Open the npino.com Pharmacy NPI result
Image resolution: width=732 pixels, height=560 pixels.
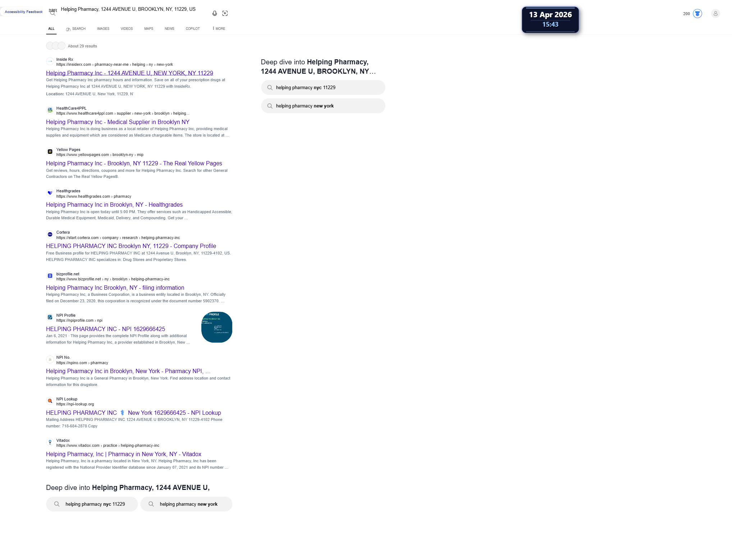click(128, 371)
